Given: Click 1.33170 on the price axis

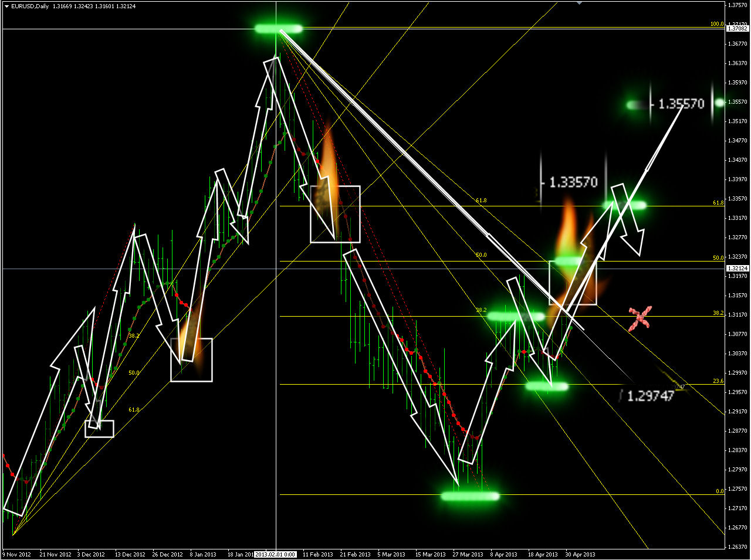Looking at the screenshot, I should point(739,218).
